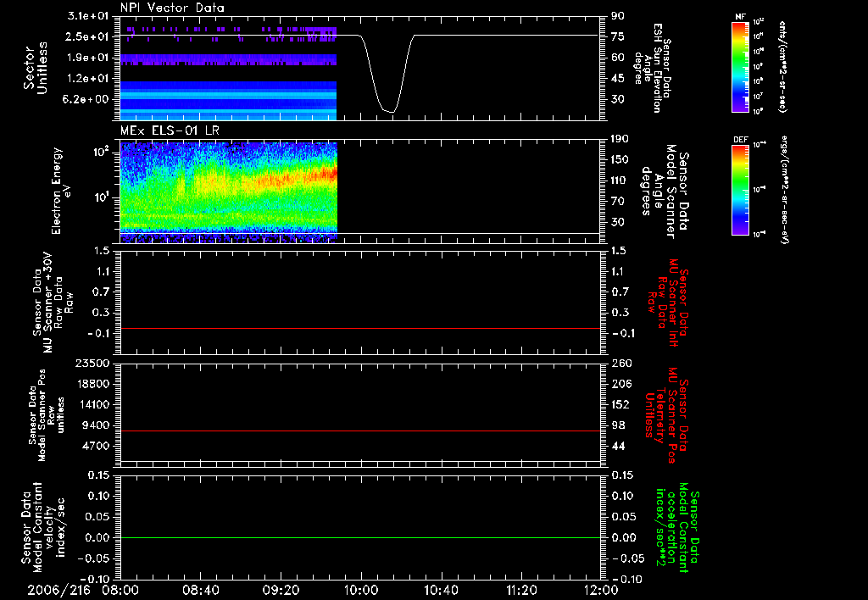Click the '23500' Scanner Pos tick label
The height and width of the screenshot is (600, 868).
point(92,364)
